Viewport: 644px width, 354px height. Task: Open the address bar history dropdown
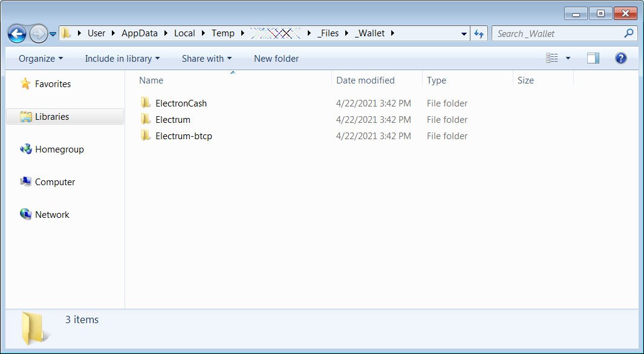(x=464, y=33)
